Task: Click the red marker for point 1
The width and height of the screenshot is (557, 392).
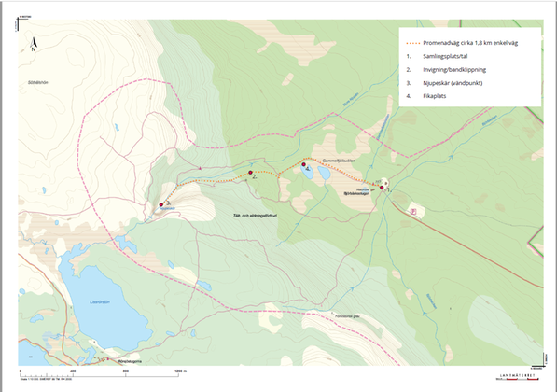Action: click(382, 188)
